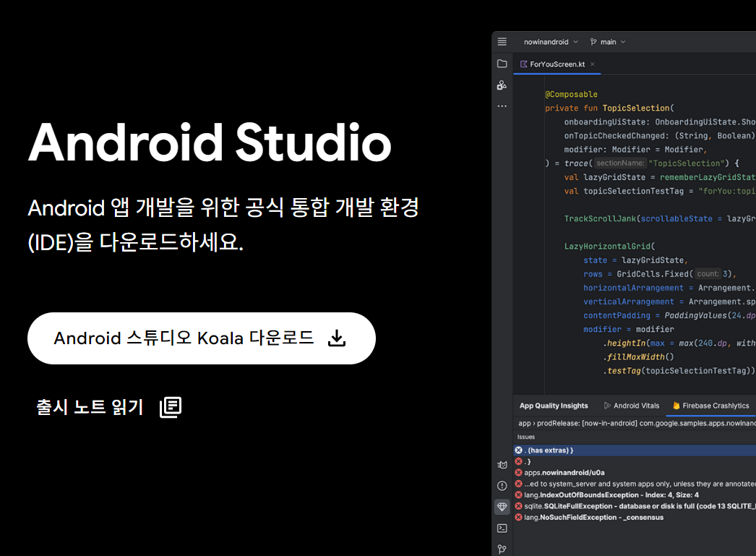Screen dimensions: 756x556
Task: Click the LazyHorizontalGrid( call in editor
Action: pyautogui.click(x=610, y=246)
